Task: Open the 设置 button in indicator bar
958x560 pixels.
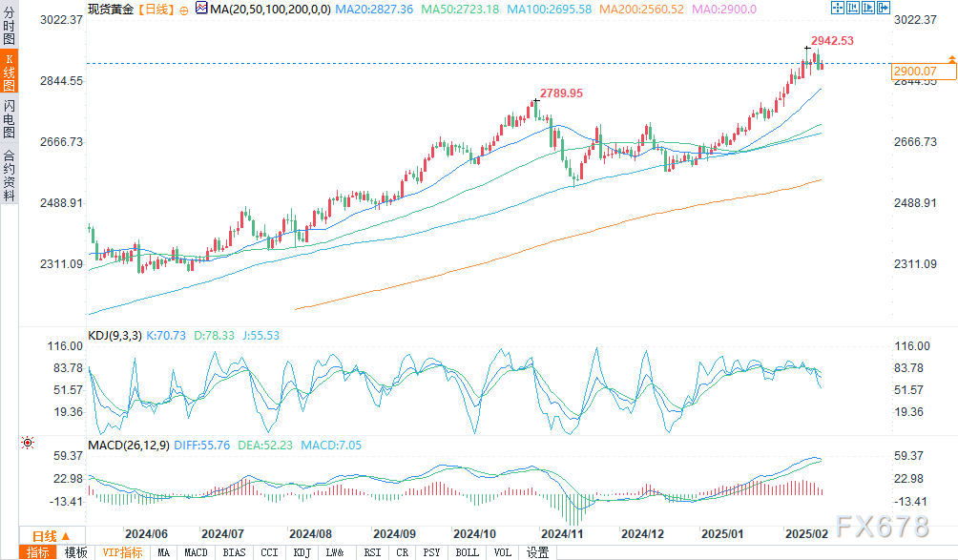Action: click(538, 552)
